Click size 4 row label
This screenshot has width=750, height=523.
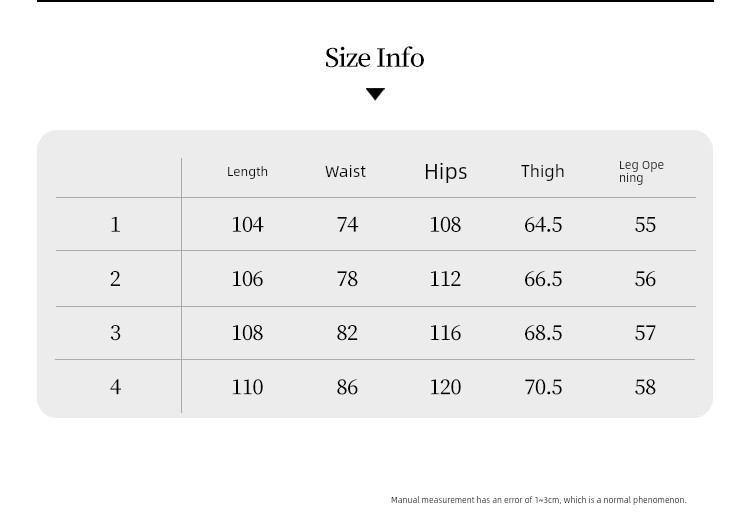pos(115,387)
